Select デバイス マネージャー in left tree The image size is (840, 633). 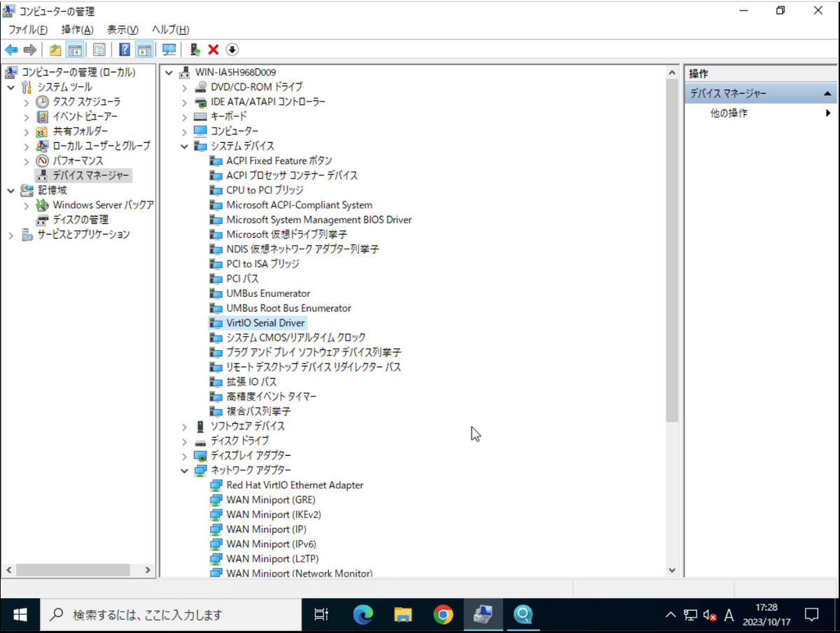point(91,175)
